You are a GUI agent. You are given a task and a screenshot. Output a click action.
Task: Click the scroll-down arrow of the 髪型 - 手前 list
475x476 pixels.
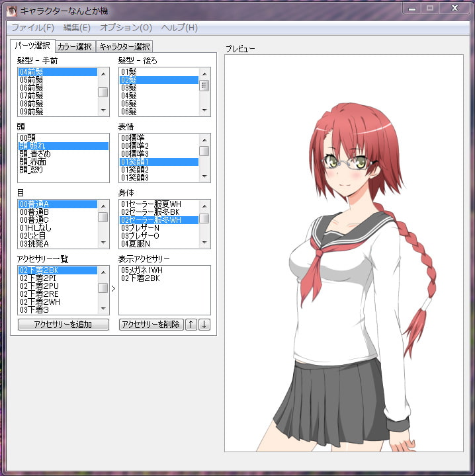[x=103, y=110]
